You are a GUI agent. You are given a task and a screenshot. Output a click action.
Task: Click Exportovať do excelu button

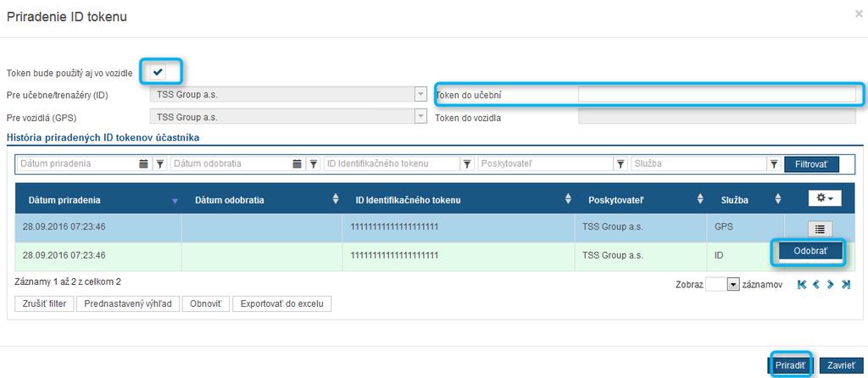(x=282, y=303)
